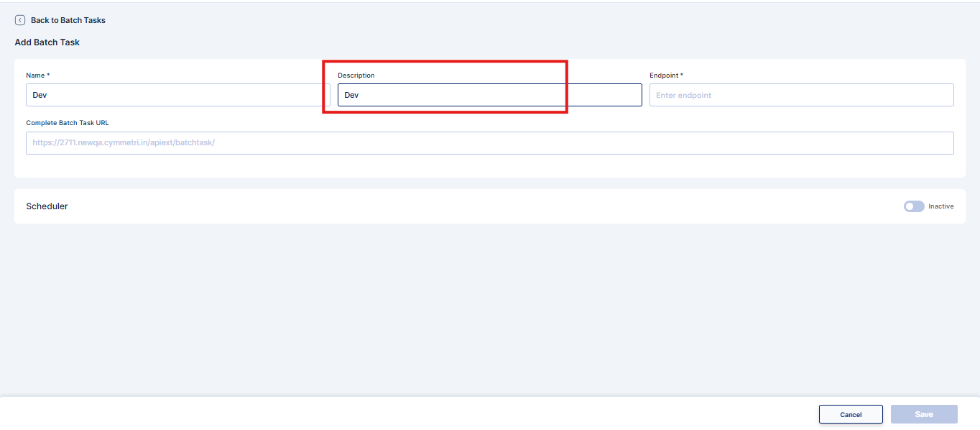Click the 'Complete Batch Task URL' label
The height and width of the screenshot is (430, 980).
(x=68, y=123)
